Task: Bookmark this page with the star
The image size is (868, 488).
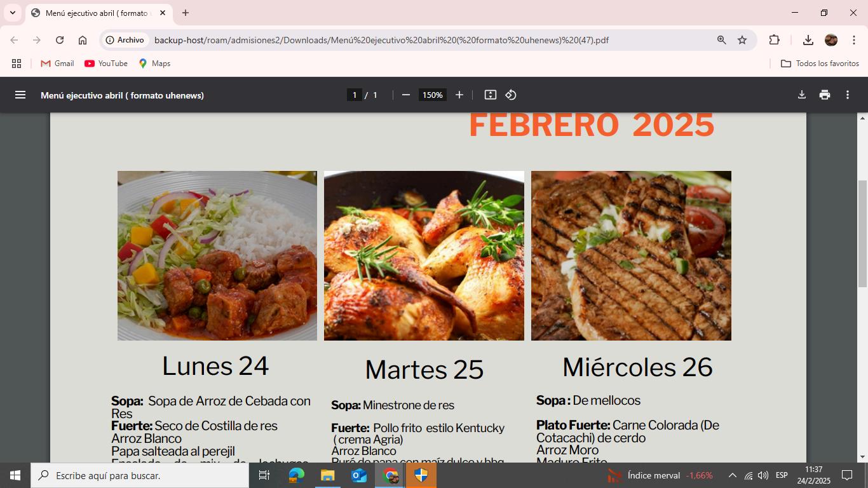Action: click(742, 40)
